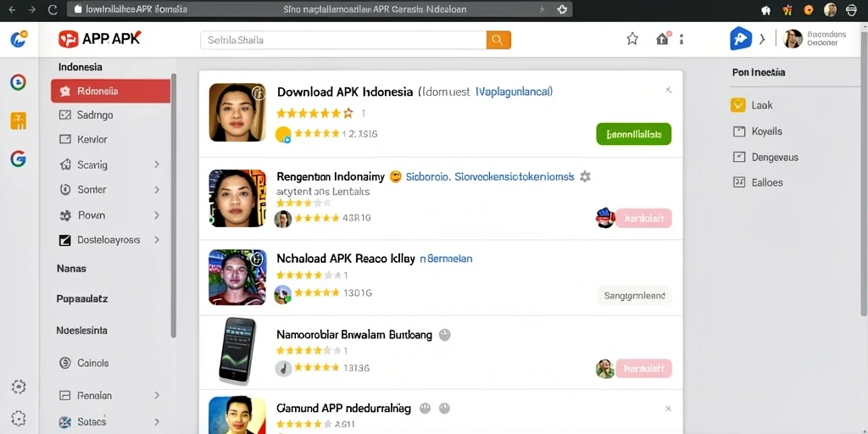This screenshot has height=434, width=868.
Task: Select the Sadrngo sidebar item
Action: coord(111,115)
